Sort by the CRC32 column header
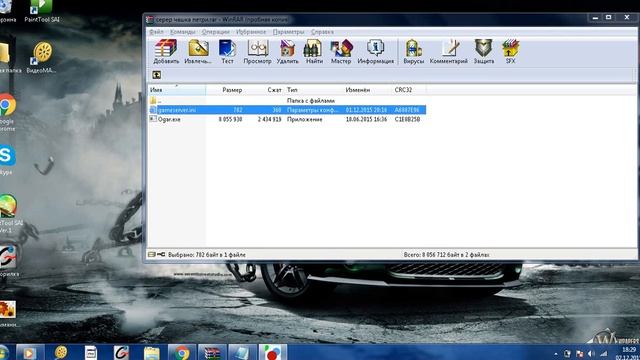640x360 pixels. click(x=409, y=90)
